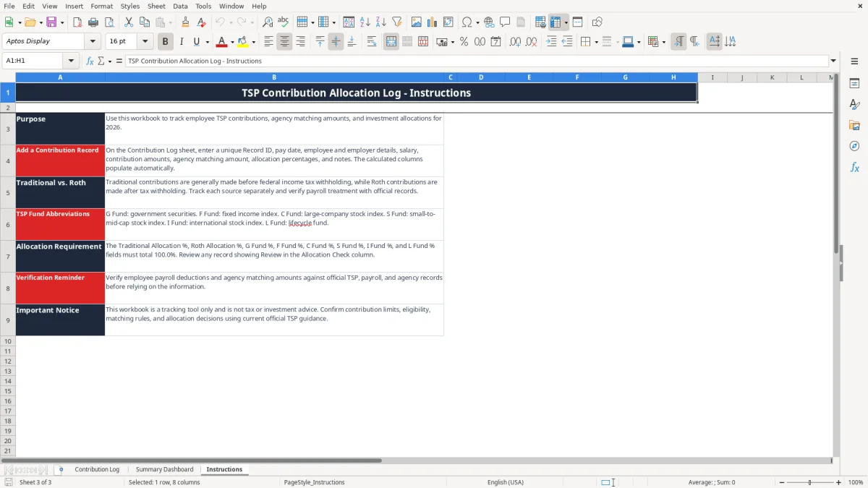The width and height of the screenshot is (868, 488).
Task: Click Sort Ascending icon
Action: pyautogui.click(x=365, y=22)
